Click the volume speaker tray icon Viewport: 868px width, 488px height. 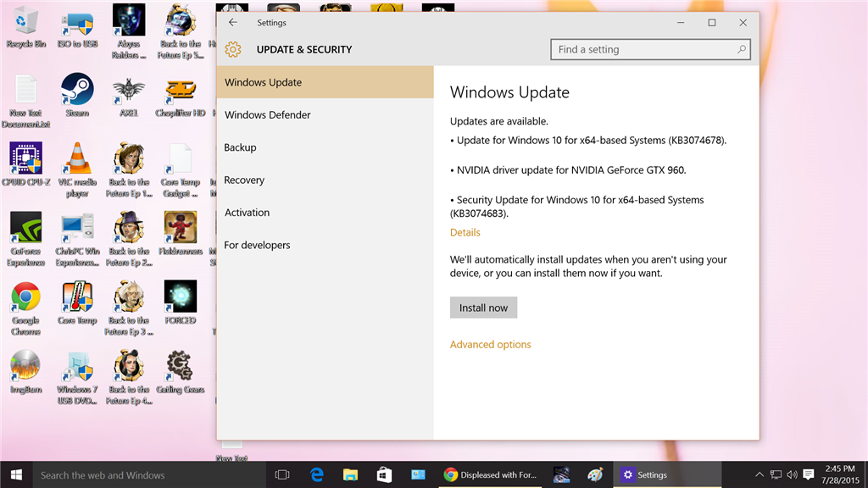[793, 474]
